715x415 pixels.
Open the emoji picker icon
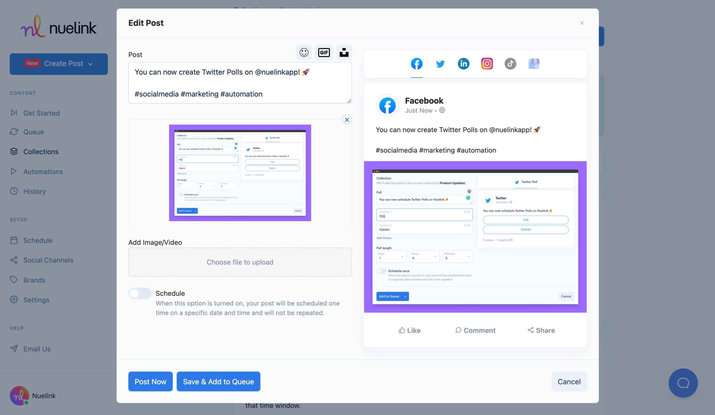point(304,52)
